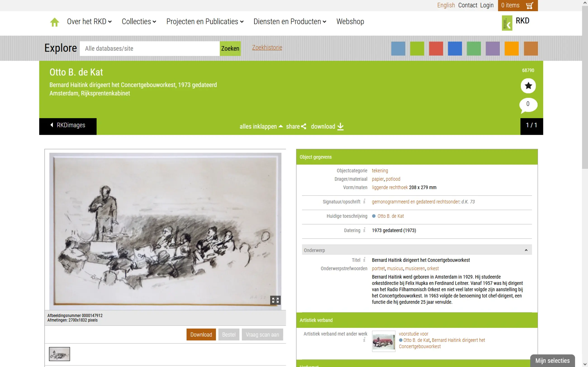Collapse all sections with alles inklappen

pos(261,126)
